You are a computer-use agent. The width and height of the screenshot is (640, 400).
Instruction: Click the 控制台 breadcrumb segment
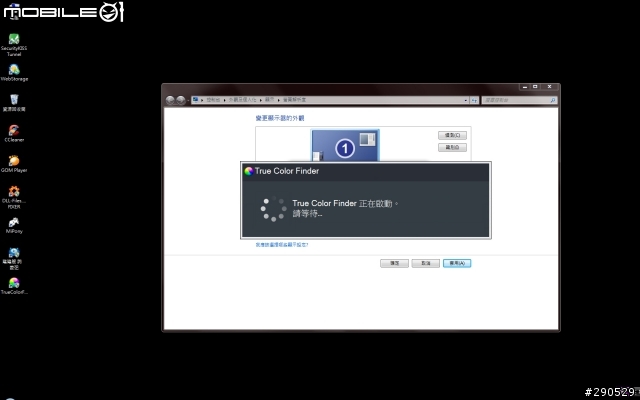[213, 100]
